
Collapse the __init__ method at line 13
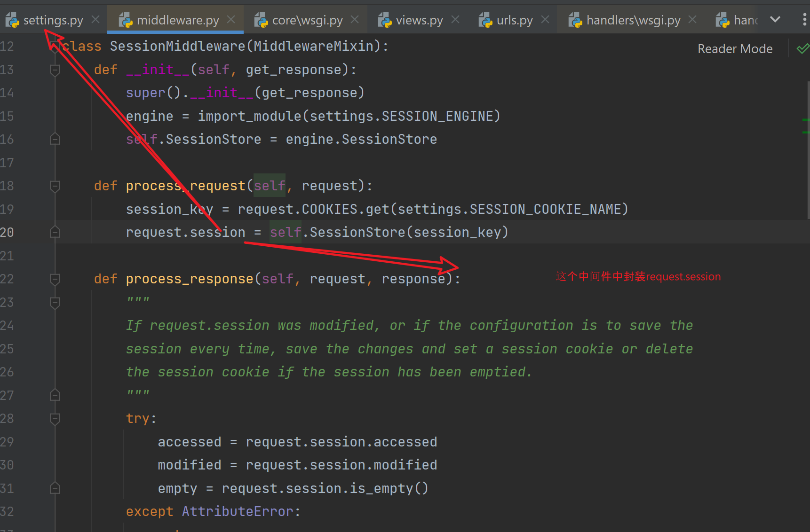click(x=55, y=70)
